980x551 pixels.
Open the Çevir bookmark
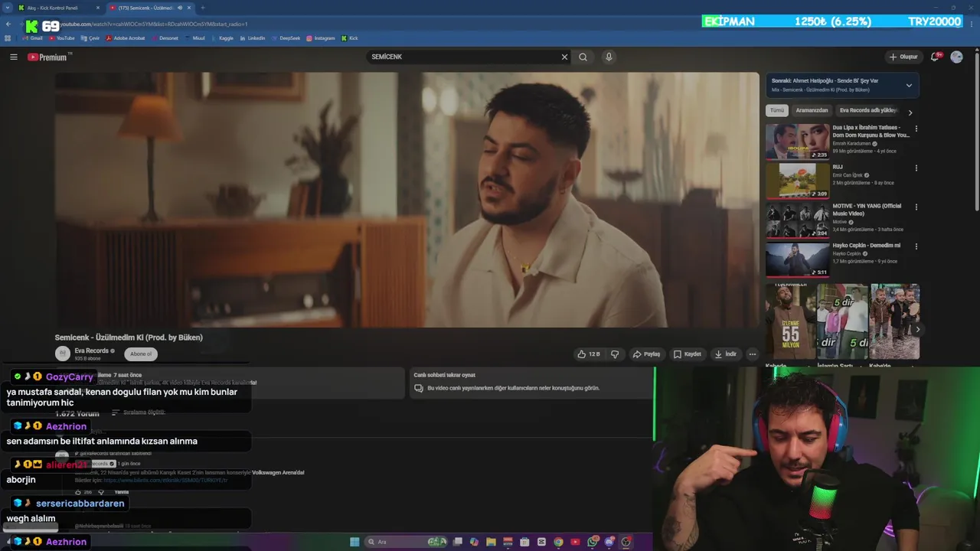[x=90, y=38]
